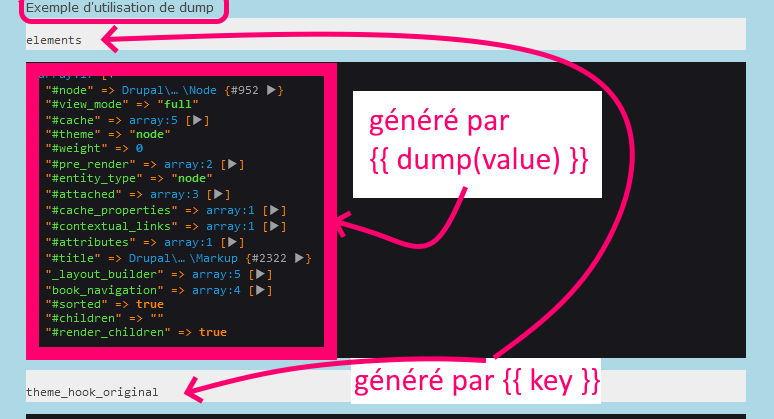Image resolution: width=774 pixels, height=419 pixels.
Task: Click the "#render_children" key
Action: click(108, 333)
